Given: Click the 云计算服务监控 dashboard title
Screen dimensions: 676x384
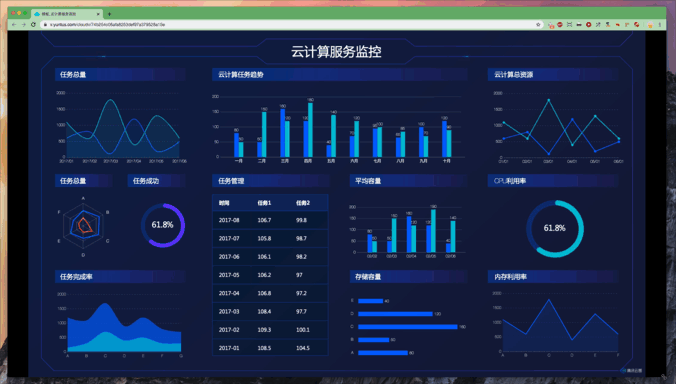Looking at the screenshot, I should [x=336, y=52].
